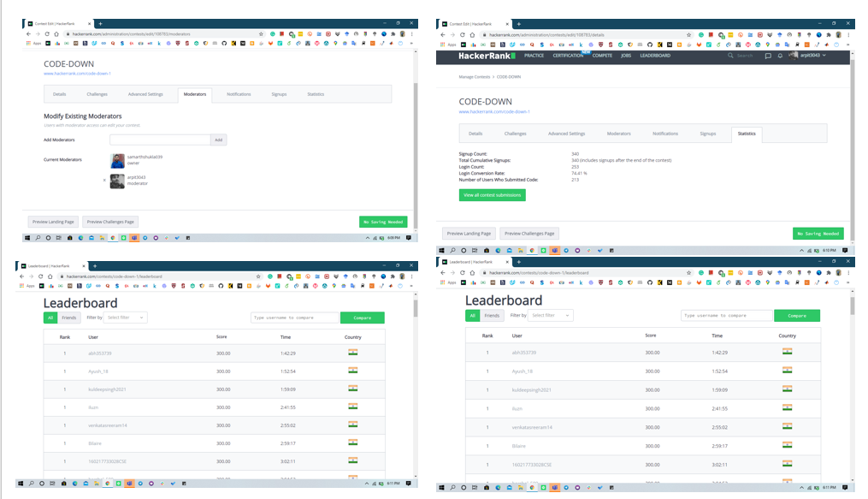The width and height of the screenshot is (868, 499).
Task: Open user venkatasreeram14 in lower-right Leaderboard
Action: [532, 427]
